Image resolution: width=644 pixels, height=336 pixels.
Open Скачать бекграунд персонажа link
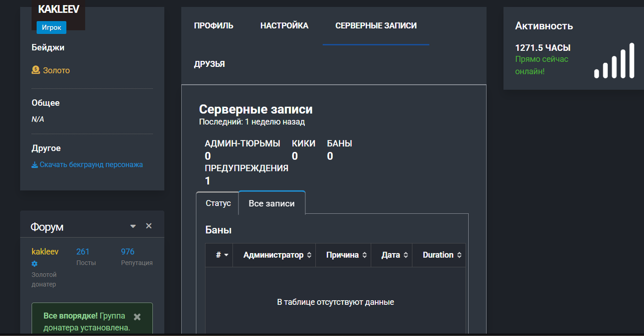[x=91, y=164]
